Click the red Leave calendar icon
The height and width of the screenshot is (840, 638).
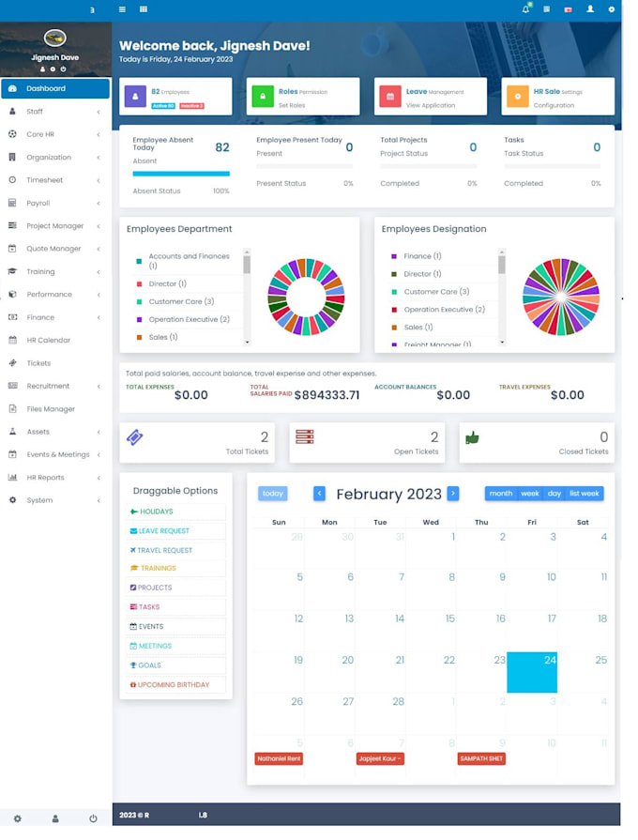pos(390,97)
